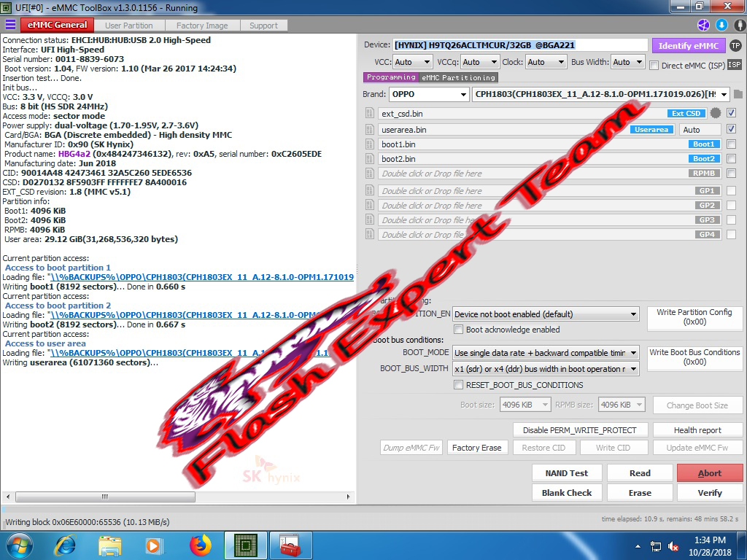
Task: Check the RPMB row checkbox
Action: click(x=731, y=174)
